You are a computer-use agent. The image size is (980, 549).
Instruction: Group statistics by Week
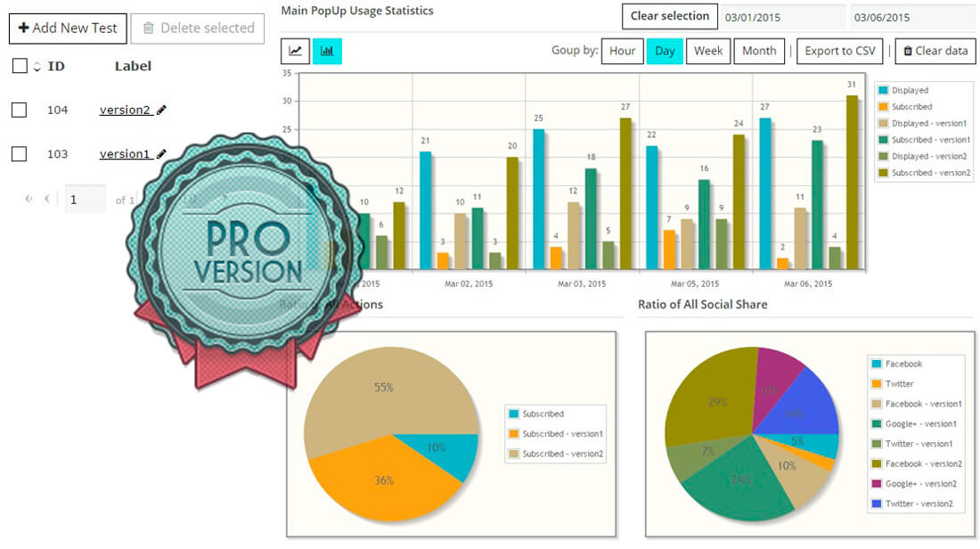pos(708,51)
